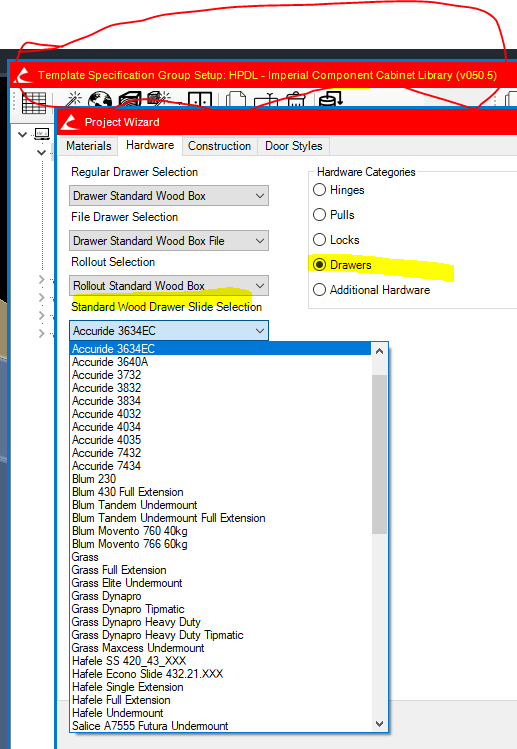Select Grass Dynapro Tipmatic entry
Screen dimensions: 517x749
[x=220, y=609]
